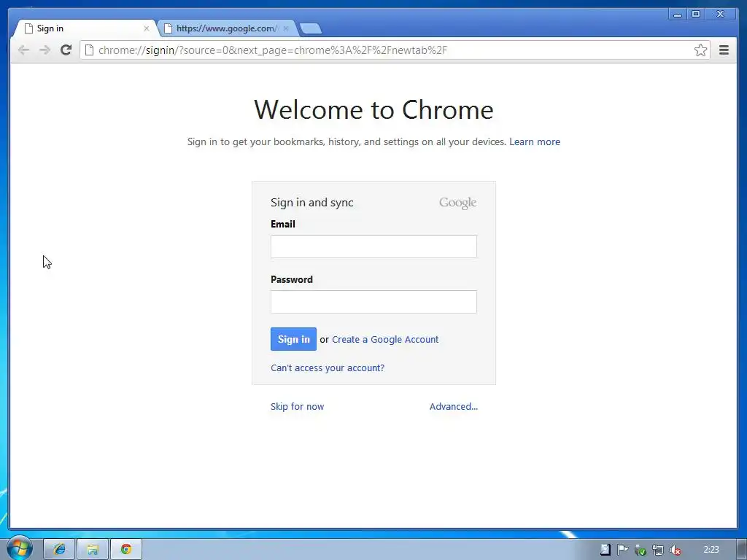
Task: Close the google.com tab
Action: (286, 28)
